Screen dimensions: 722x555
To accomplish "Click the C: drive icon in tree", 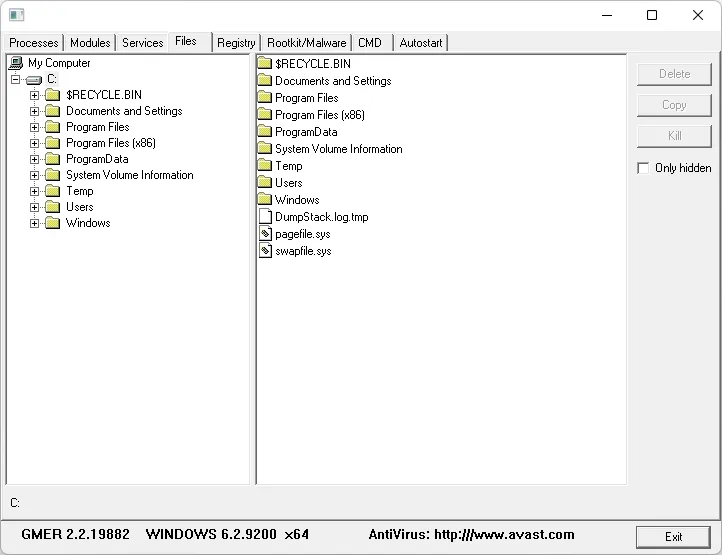I will point(34,80).
